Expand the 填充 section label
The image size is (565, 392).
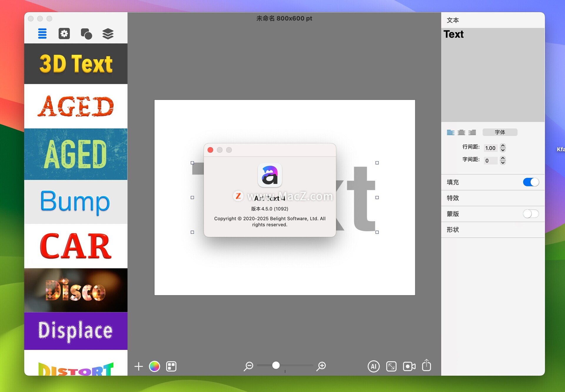pos(453,182)
